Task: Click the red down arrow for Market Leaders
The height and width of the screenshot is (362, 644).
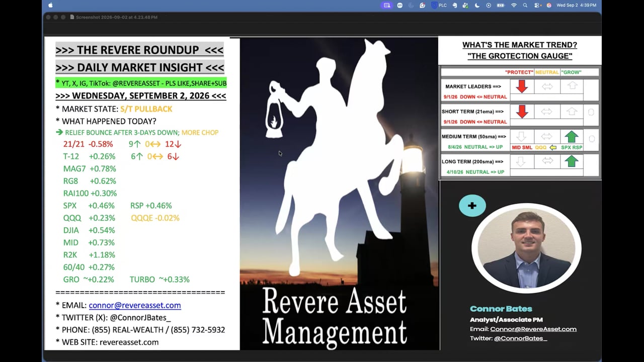Action: pos(522,86)
